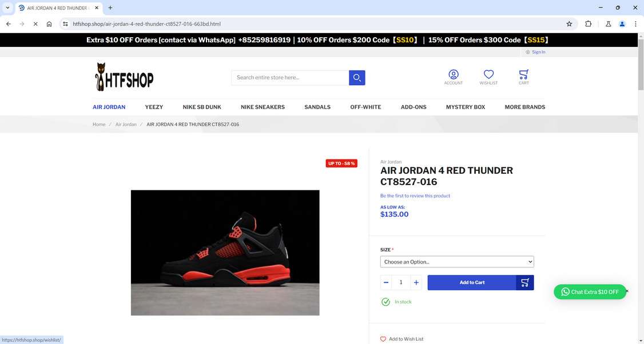Open the tab search dropdown arrow

pyautogui.click(x=7, y=8)
